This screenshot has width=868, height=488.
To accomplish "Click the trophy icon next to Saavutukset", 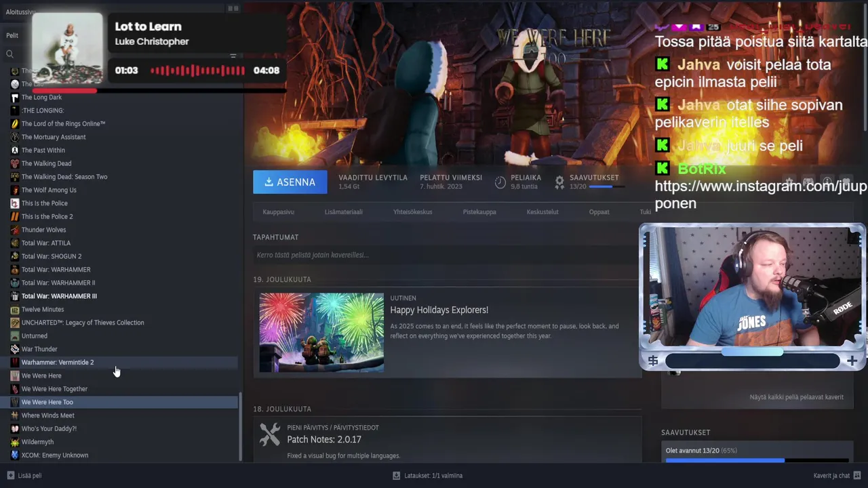I will tap(559, 182).
